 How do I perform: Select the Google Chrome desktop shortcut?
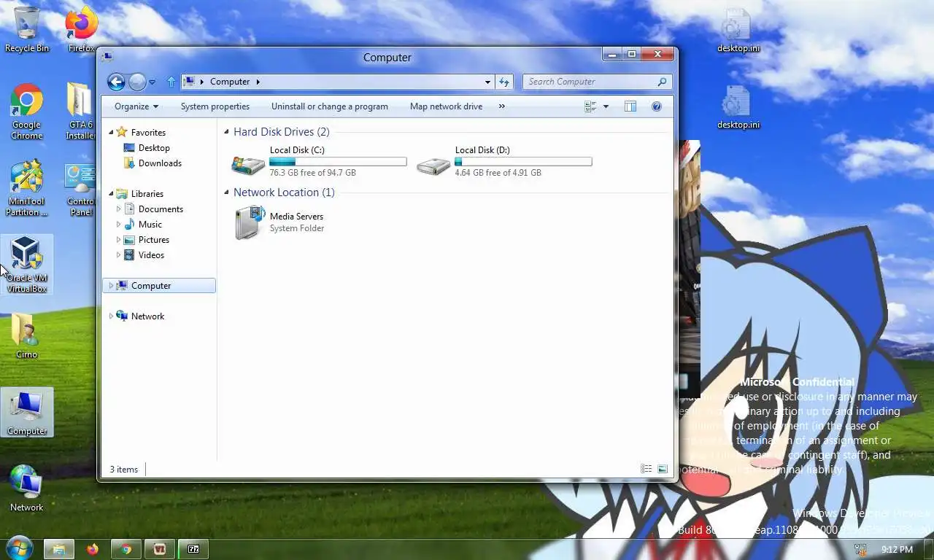coord(27,112)
